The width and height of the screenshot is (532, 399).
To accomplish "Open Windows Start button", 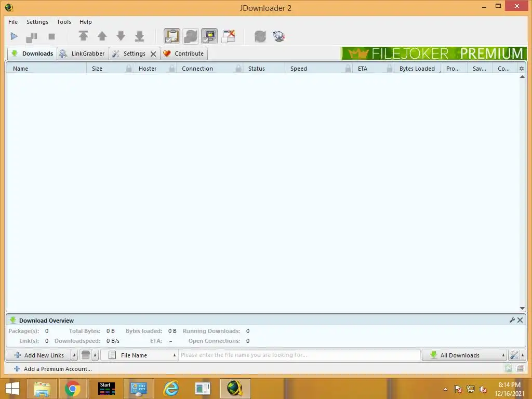I will click(x=12, y=389).
